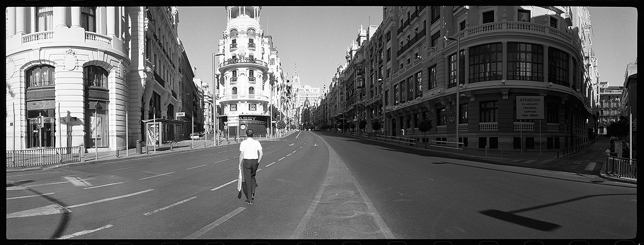Click the metal railing at far left corner

click(x=42, y=156)
